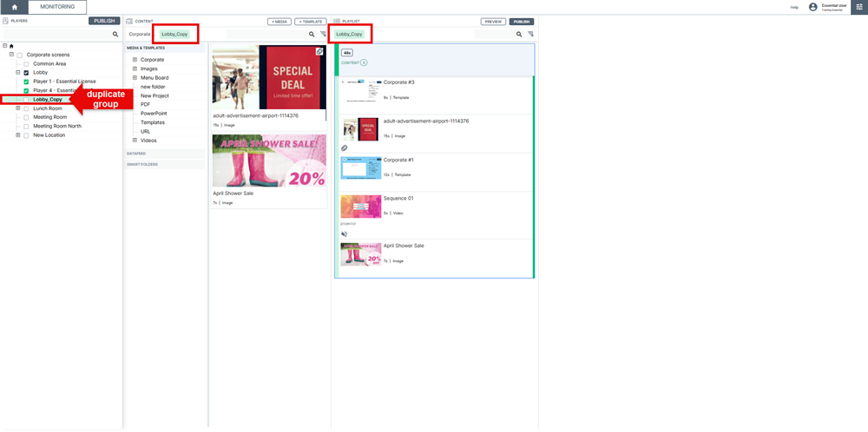Open the Essential User account avatar
Screen dimensions: 868x432
[812, 7]
